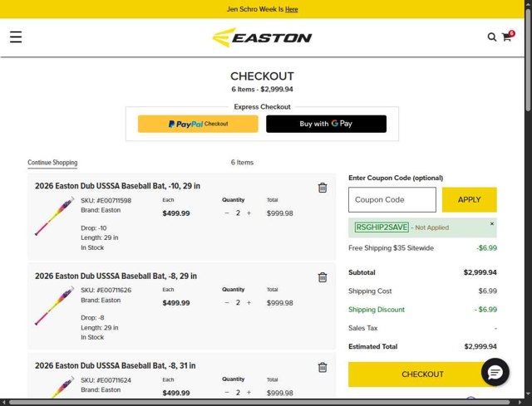
Task: Apply the coupon code
Action: click(469, 199)
